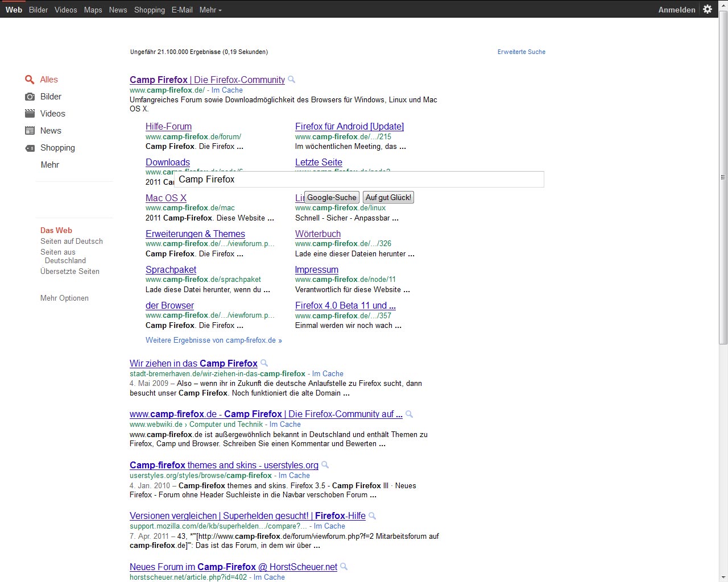Open the Sprachpaket sitelink

[171, 269]
